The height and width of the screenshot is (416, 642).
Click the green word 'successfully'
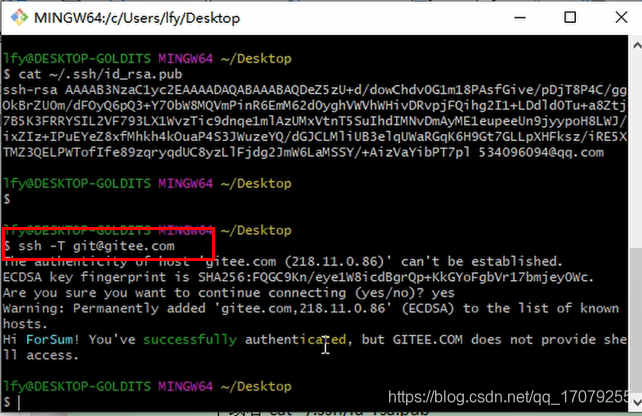190,339
